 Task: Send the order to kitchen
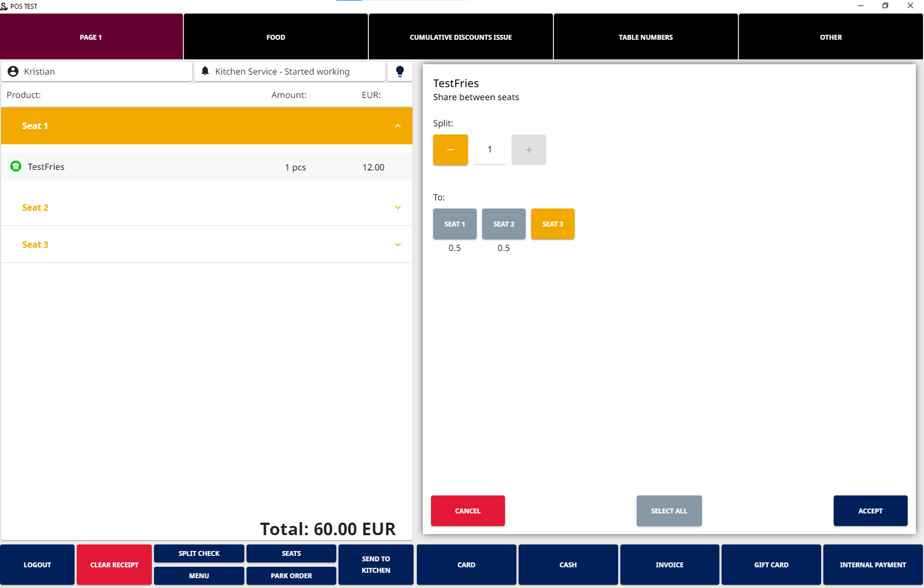(375, 565)
